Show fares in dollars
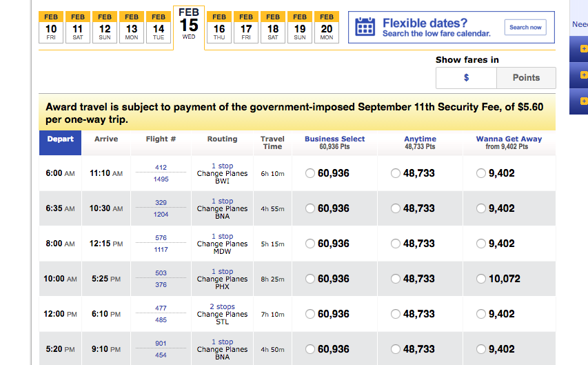Screen dimensions: 588x365 click(x=466, y=78)
